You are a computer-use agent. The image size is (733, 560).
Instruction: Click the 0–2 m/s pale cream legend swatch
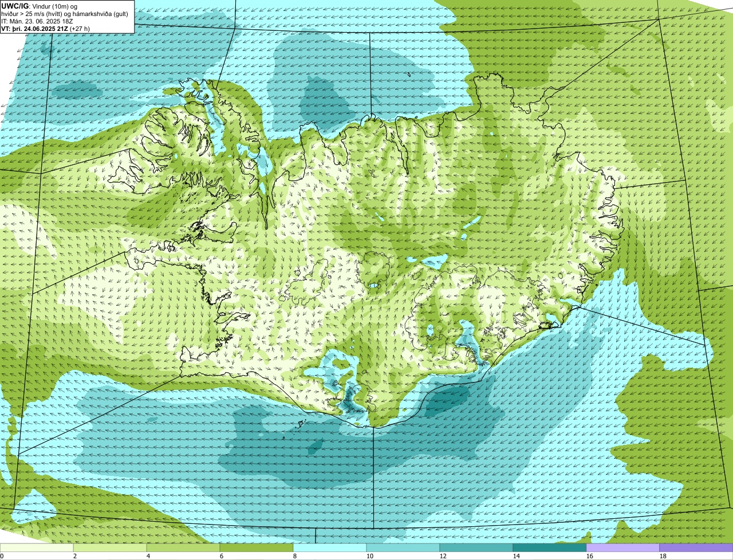[x=37, y=547]
